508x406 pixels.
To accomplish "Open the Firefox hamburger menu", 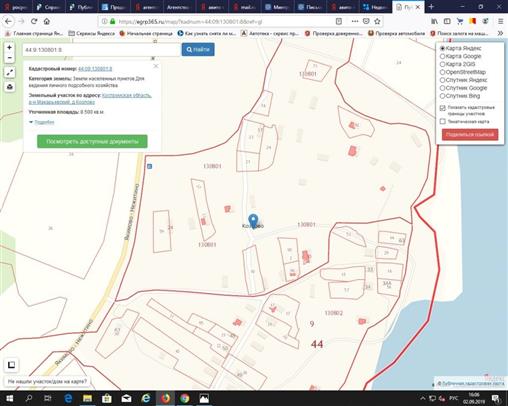I will [500, 21].
